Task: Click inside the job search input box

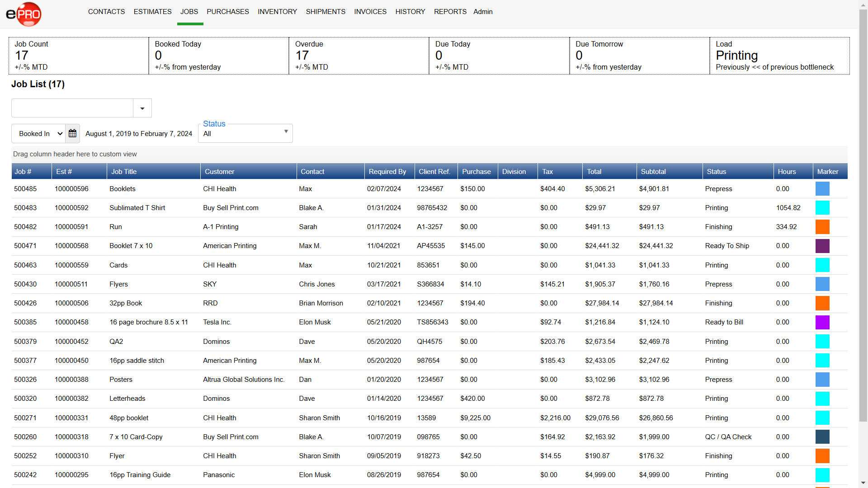Action: tap(72, 108)
